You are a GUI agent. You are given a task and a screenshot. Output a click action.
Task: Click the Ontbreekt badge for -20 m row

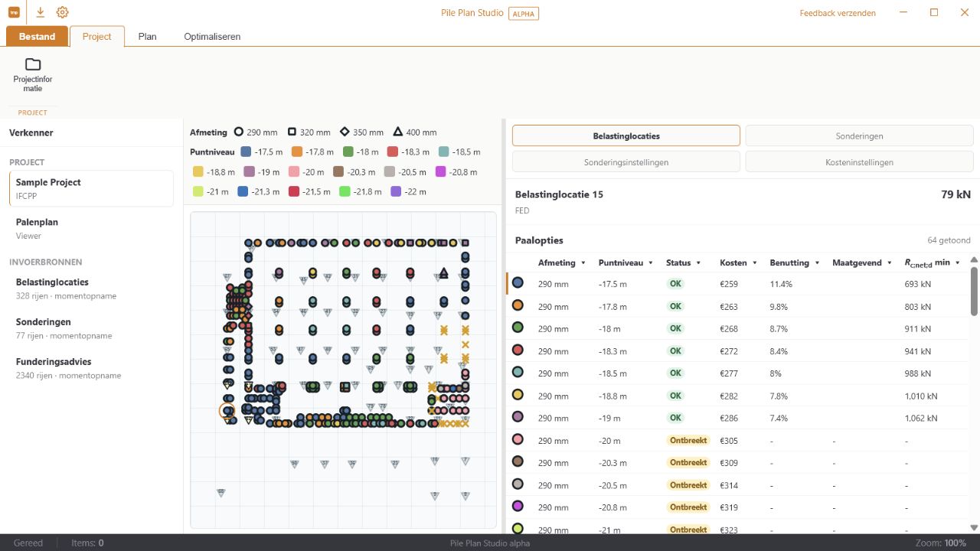pyautogui.click(x=688, y=440)
